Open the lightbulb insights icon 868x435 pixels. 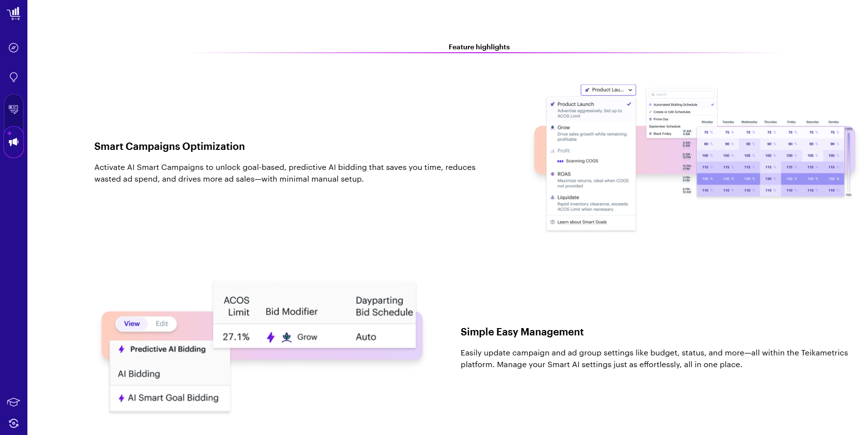click(14, 77)
